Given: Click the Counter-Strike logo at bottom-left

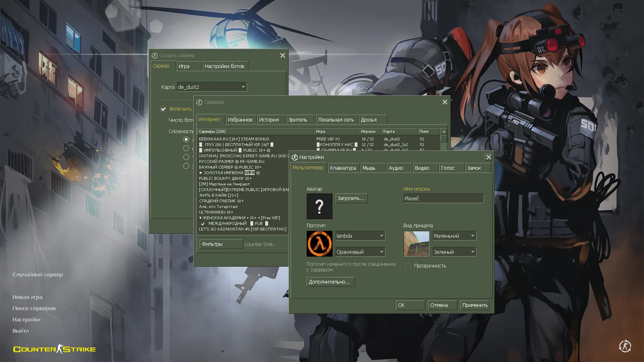Looking at the screenshot, I should 55,349.
